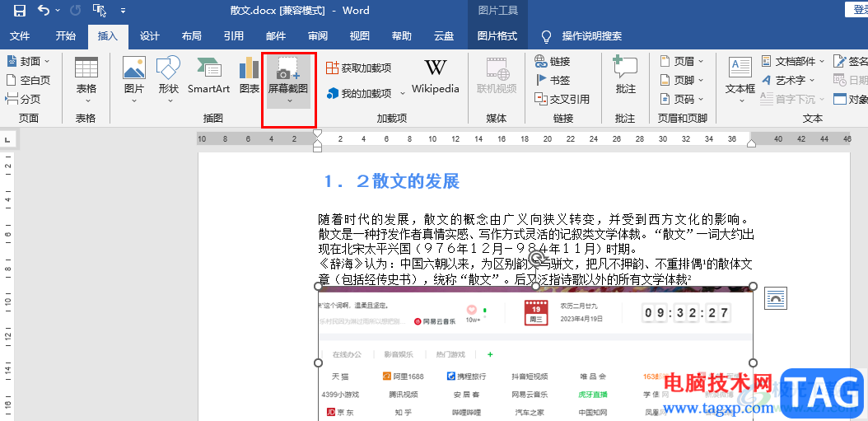Click 获取加载项 add-ins button
The width and height of the screenshot is (868, 421).
coord(359,68)
